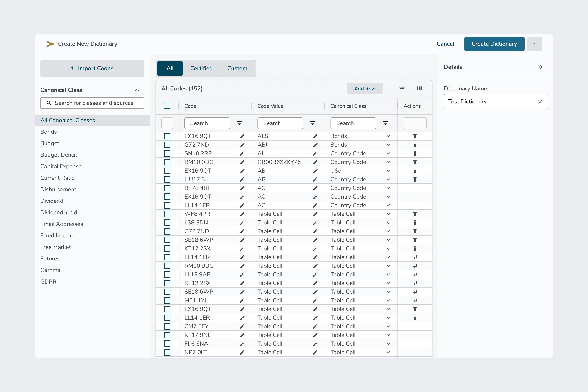Select the WF8 4PR row checkbox
The image size is (588, 392).
[x=167, y=214]
